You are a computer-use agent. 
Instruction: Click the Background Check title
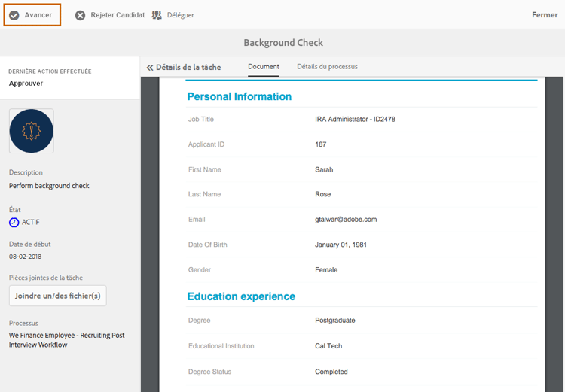[x=283, y=42]
